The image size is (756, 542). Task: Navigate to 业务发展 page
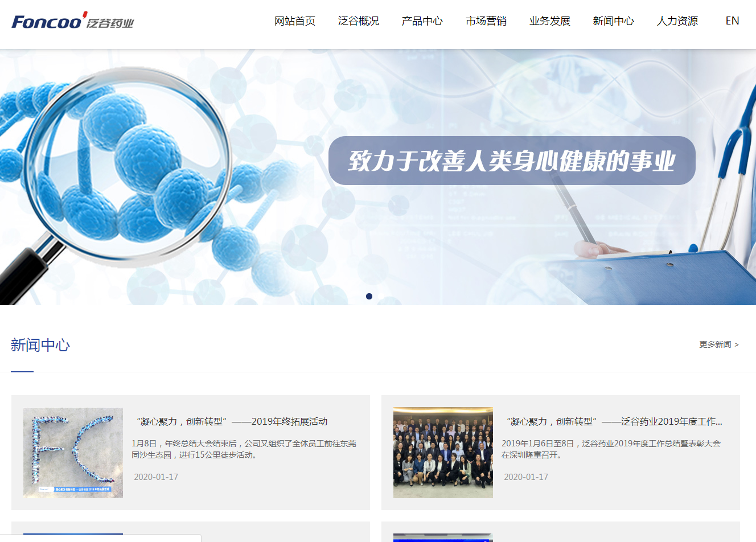550,20
